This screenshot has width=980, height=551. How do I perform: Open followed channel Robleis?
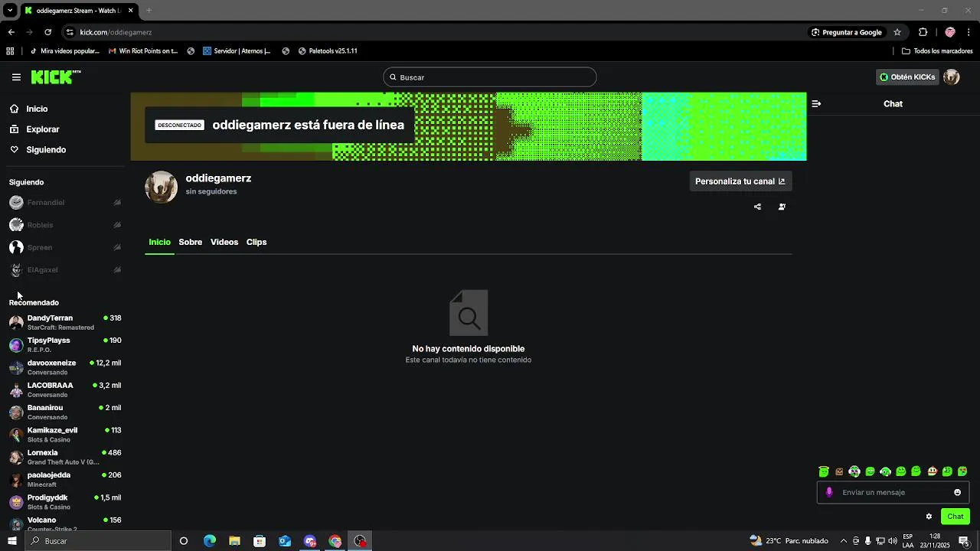coord(65,225)
